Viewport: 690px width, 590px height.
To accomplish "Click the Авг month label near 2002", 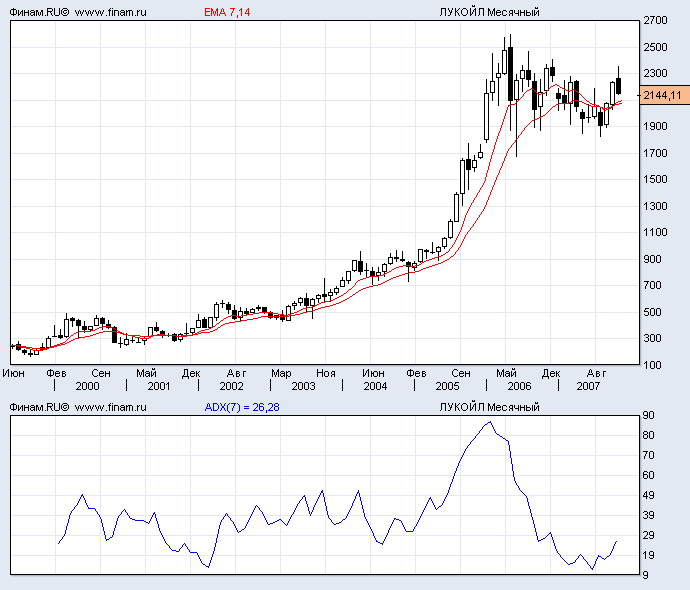I will (236, 373).
